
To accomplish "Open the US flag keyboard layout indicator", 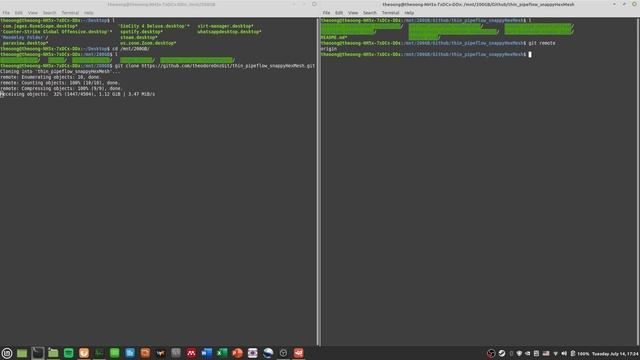I will click(546, 353).
